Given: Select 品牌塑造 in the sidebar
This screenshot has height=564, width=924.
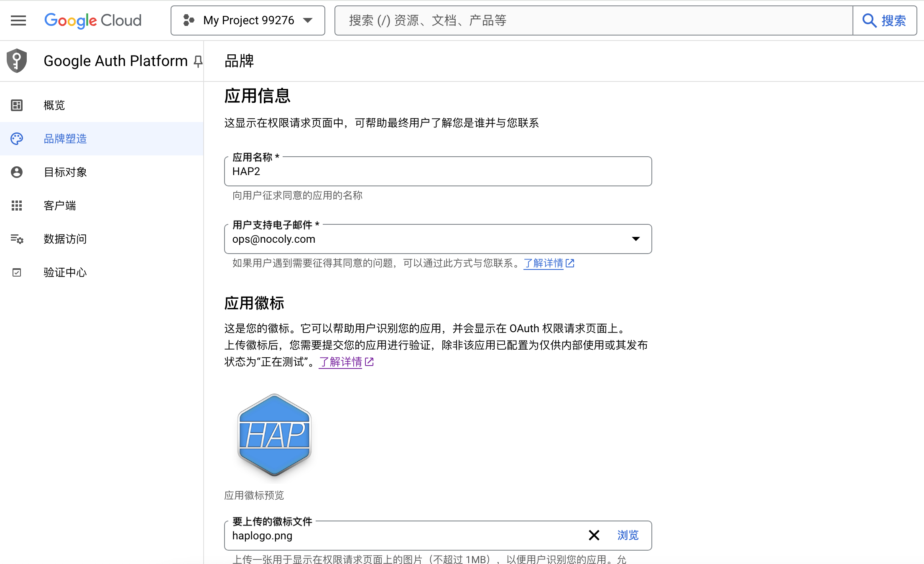Looking at the screenshot, I should click(x=102, y=139).
